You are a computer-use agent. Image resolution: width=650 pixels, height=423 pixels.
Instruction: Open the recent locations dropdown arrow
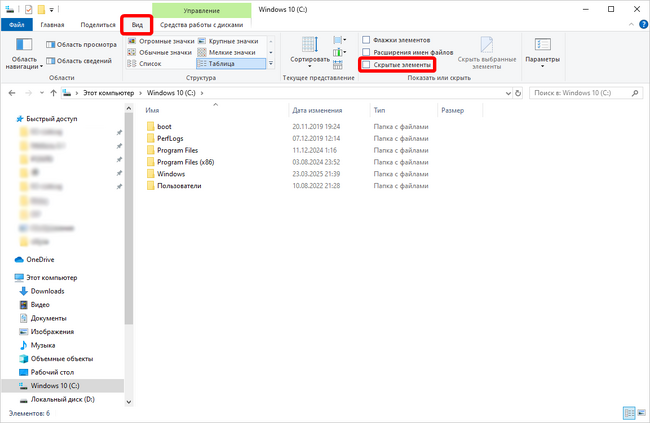(x=41, y=93)
